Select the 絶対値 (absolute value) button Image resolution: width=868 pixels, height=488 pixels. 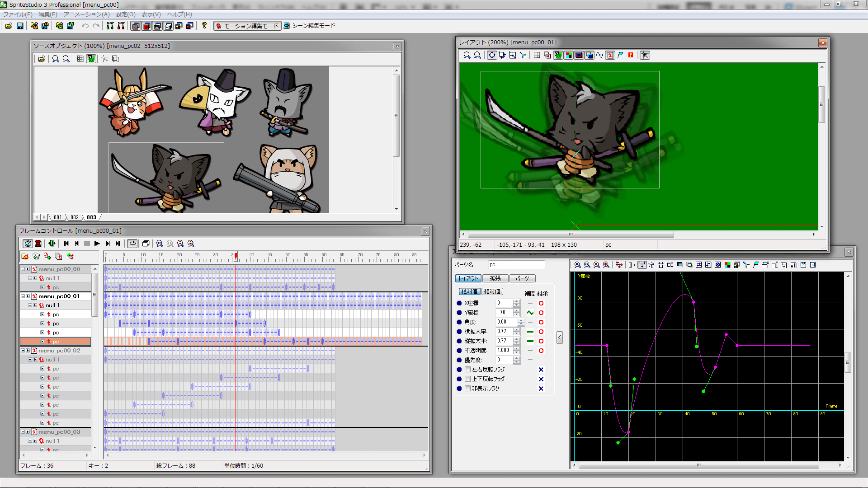pos(469,291)
